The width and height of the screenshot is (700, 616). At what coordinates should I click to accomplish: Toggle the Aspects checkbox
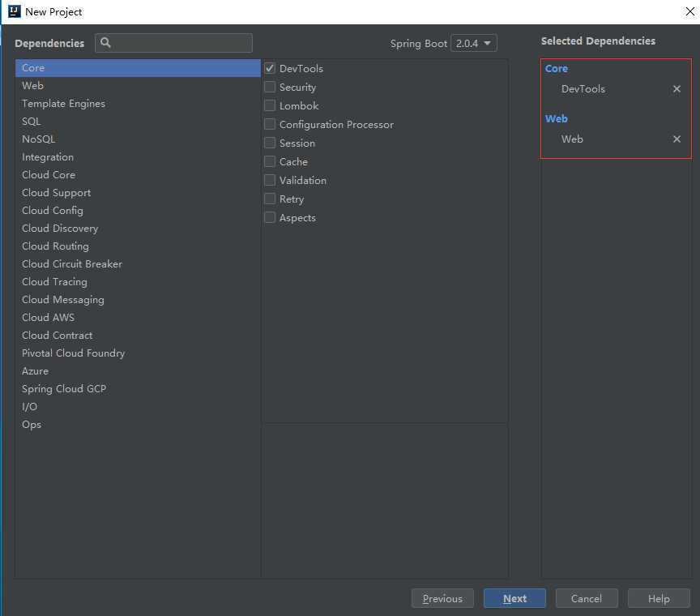coord(270,217)
